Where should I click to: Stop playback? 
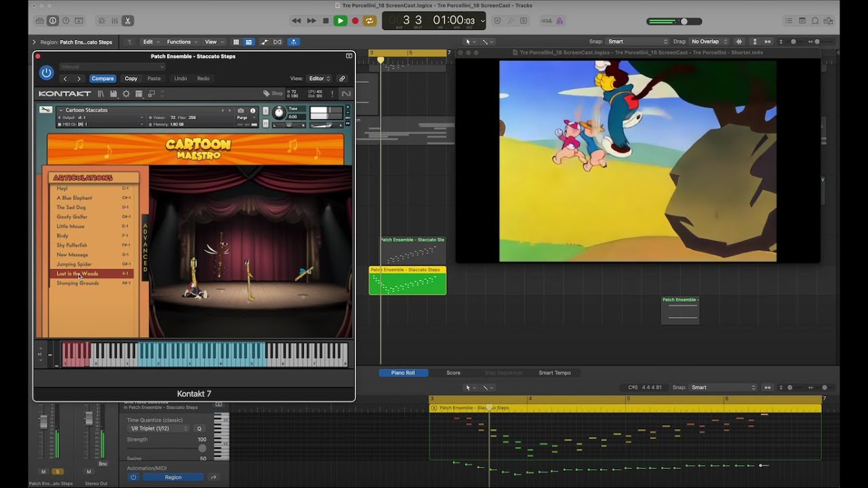(x=325, y=21)
